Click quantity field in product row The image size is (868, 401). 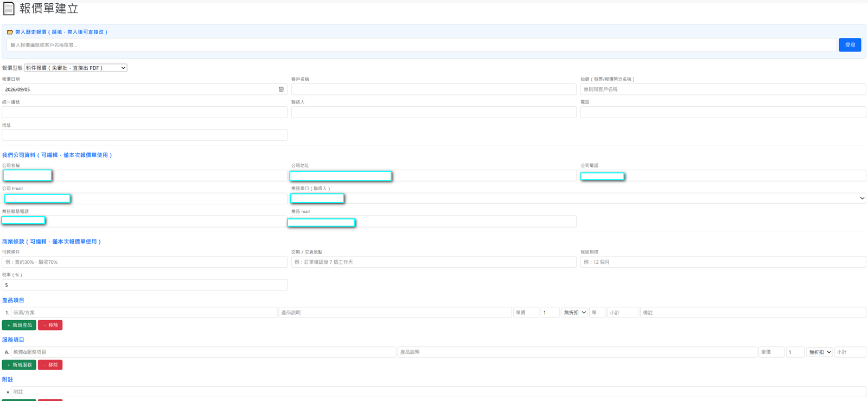550,313
